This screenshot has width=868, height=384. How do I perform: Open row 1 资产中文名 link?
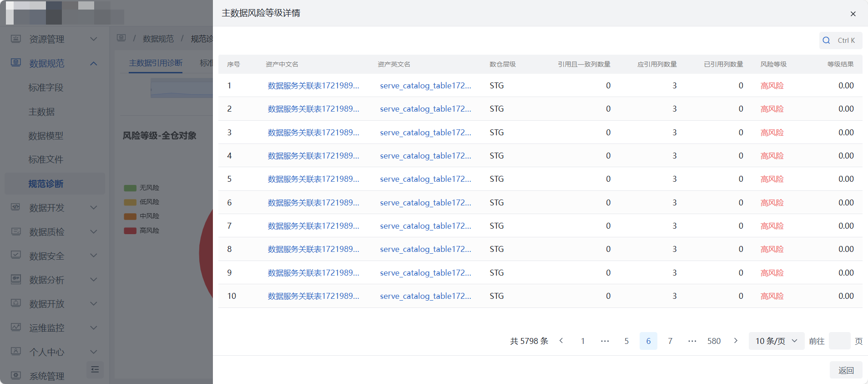click(x=313, y=86)
